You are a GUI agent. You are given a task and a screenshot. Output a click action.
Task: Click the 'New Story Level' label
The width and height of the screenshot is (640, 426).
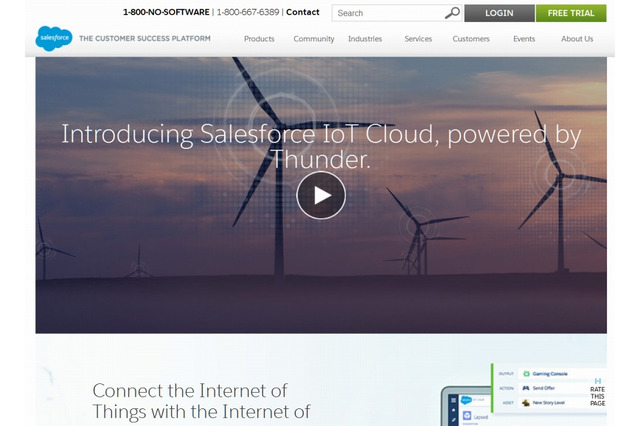(549, 403)
